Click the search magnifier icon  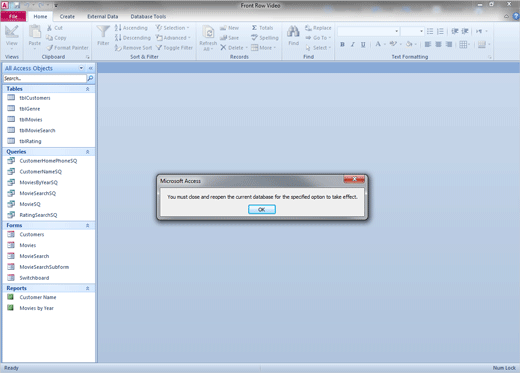click(90, 78)
